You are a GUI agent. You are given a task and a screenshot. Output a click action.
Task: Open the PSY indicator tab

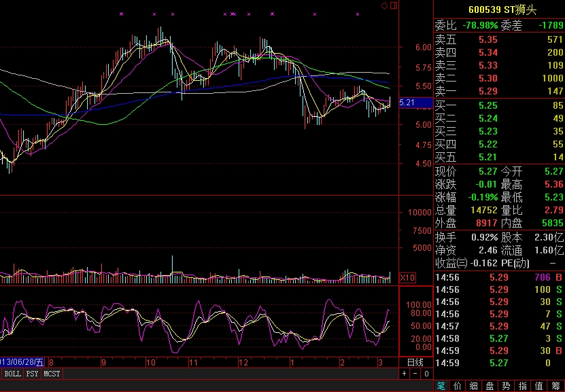[32, 374]
